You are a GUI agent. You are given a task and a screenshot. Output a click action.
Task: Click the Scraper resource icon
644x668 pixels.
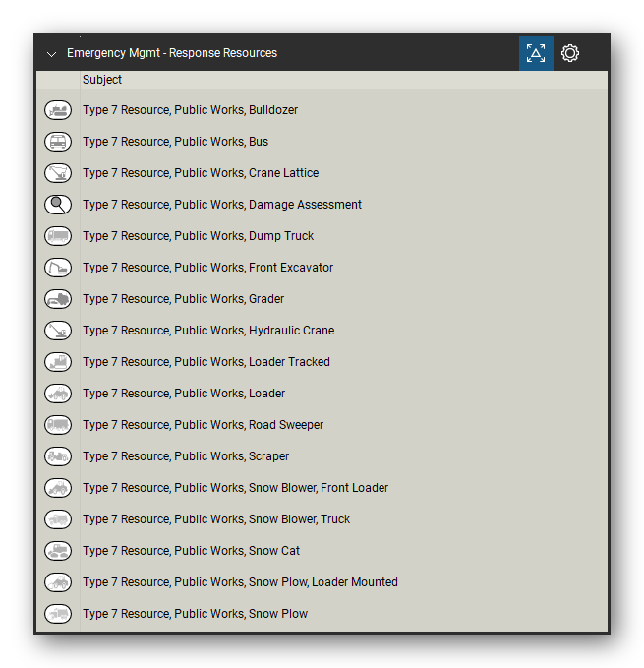58,457
